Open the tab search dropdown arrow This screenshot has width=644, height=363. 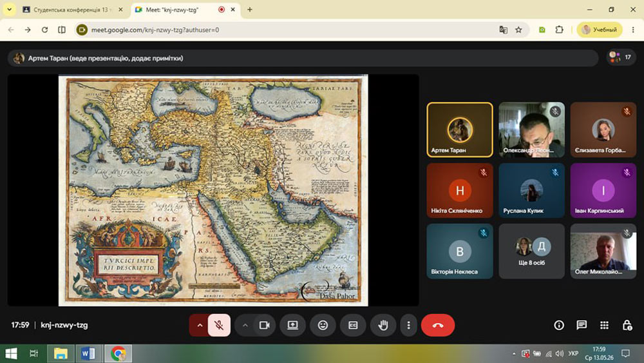pyautogui.click(x=9, y=10)
